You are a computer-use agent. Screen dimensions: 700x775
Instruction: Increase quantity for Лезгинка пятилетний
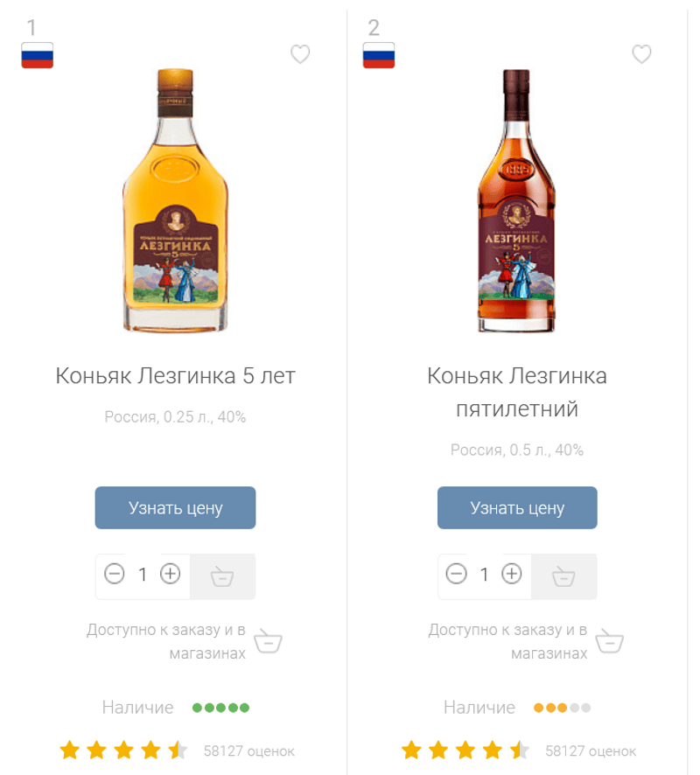pos(512,575)
